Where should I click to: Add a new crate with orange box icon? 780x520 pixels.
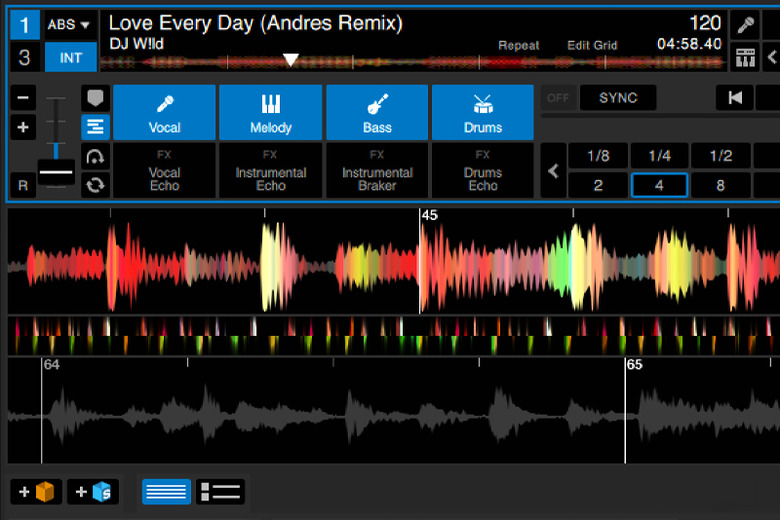tap(36, 492)
